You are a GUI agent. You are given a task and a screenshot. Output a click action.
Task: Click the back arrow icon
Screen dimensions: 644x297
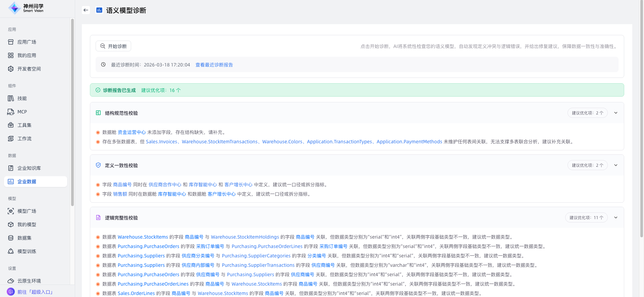pyautogui.click(x=86, y=10)
